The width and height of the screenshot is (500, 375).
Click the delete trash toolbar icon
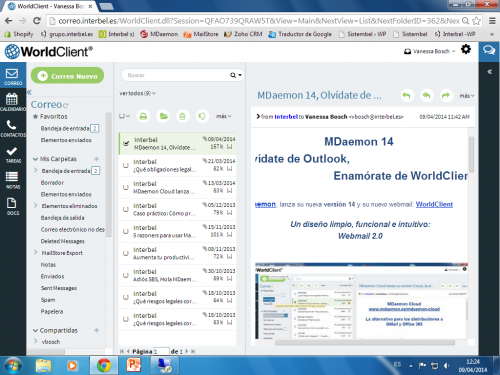tap(182, 116)
